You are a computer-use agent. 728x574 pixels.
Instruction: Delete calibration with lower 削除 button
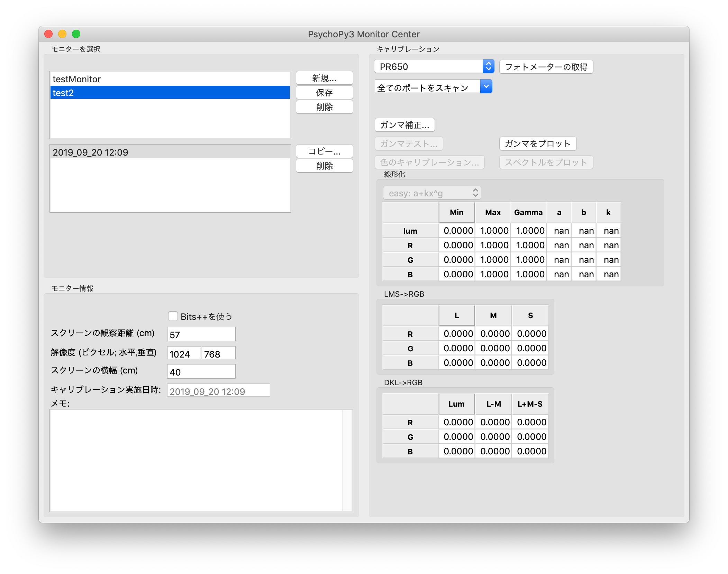coord(324,166)
